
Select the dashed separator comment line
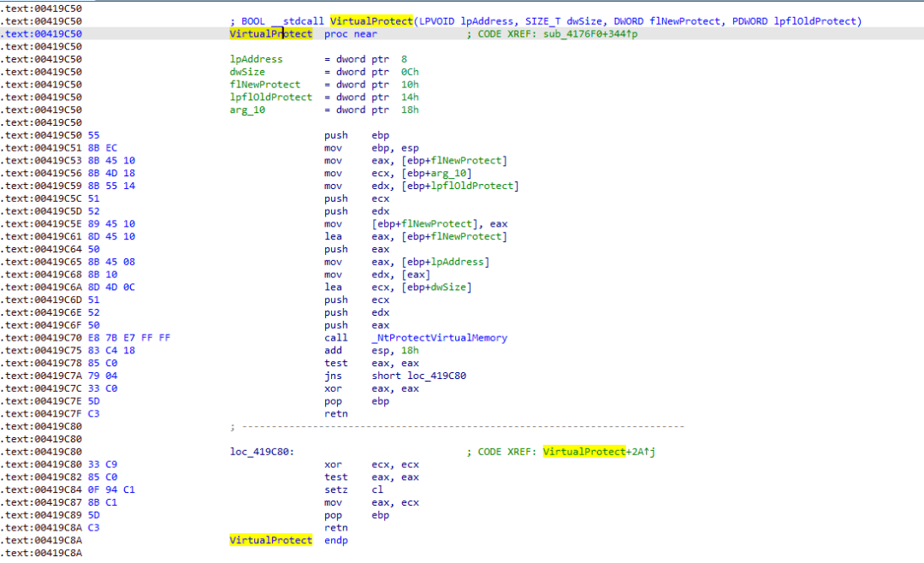coord(453,426)
